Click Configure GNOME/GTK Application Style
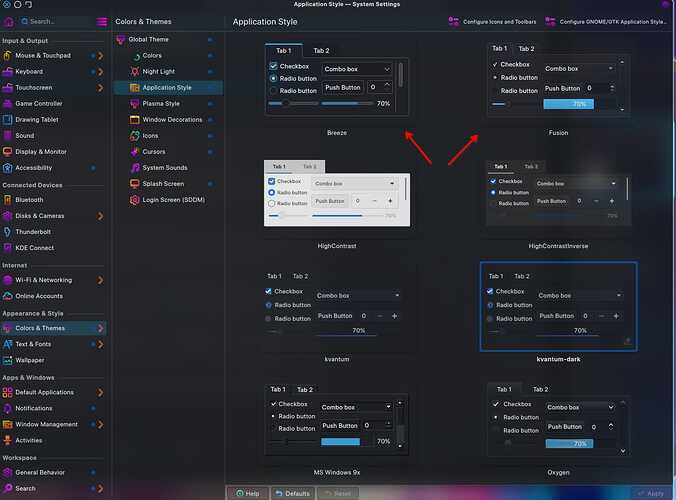This screenshot has width=676, height=500. coord(606,22)
